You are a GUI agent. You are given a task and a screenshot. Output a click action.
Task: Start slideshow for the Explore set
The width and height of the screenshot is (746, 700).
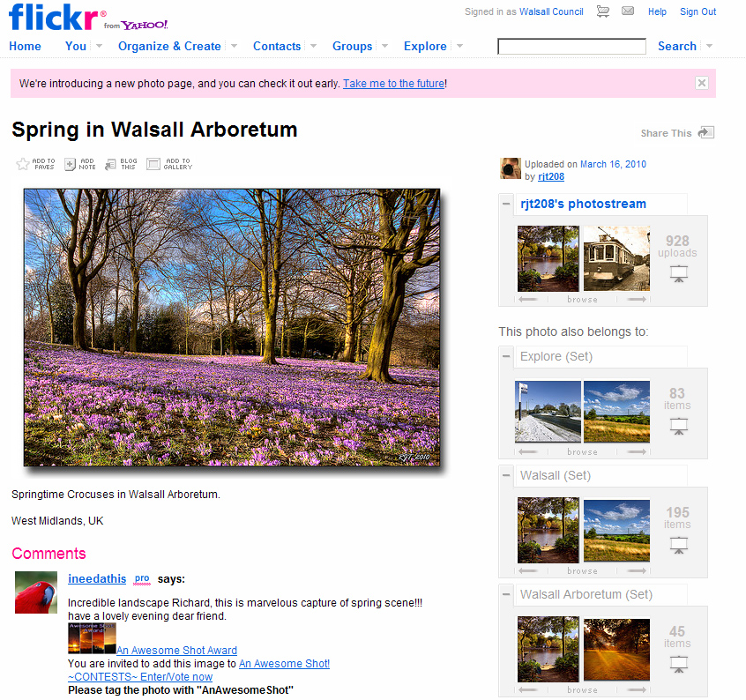click(679, 426)
